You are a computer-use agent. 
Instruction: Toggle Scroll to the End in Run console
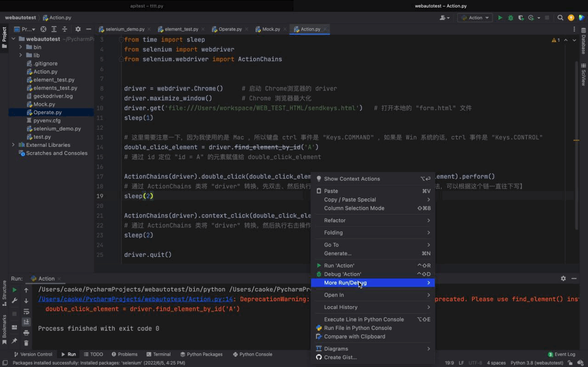[x=26, y=322]
